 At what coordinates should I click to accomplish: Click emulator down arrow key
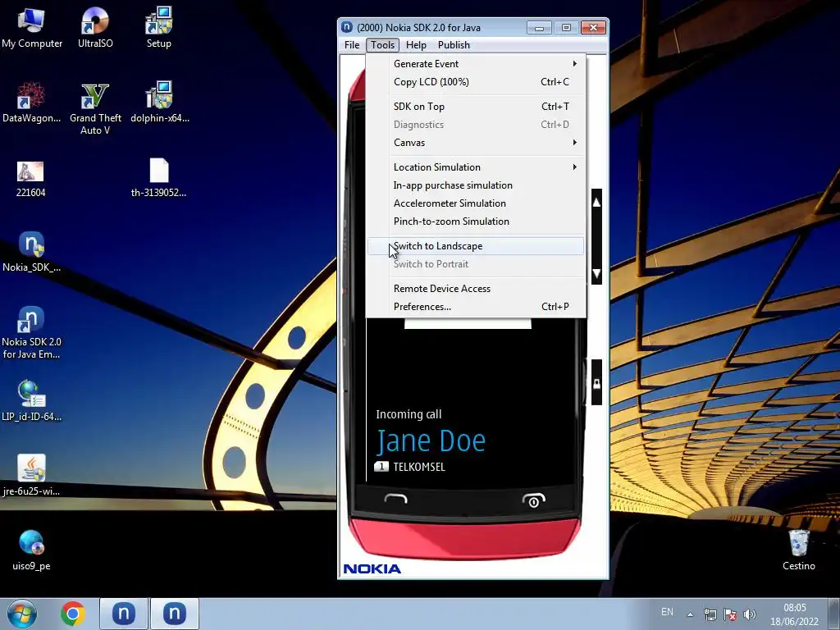596,274
